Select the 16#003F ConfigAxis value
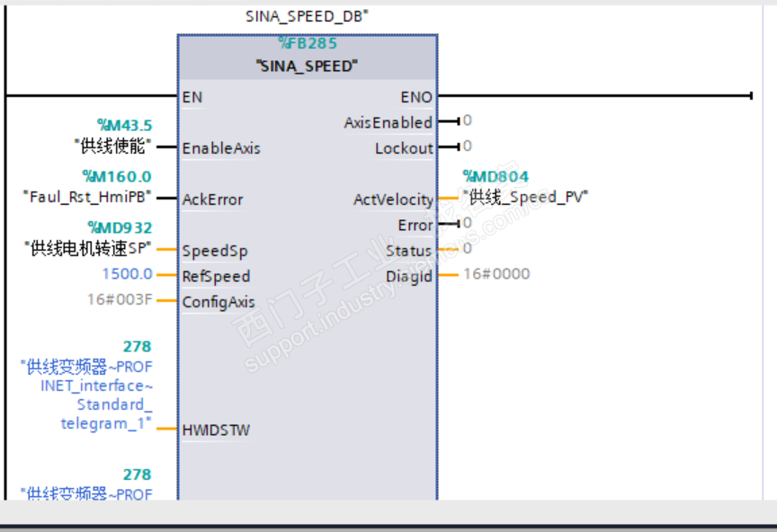 pos(120,299)
